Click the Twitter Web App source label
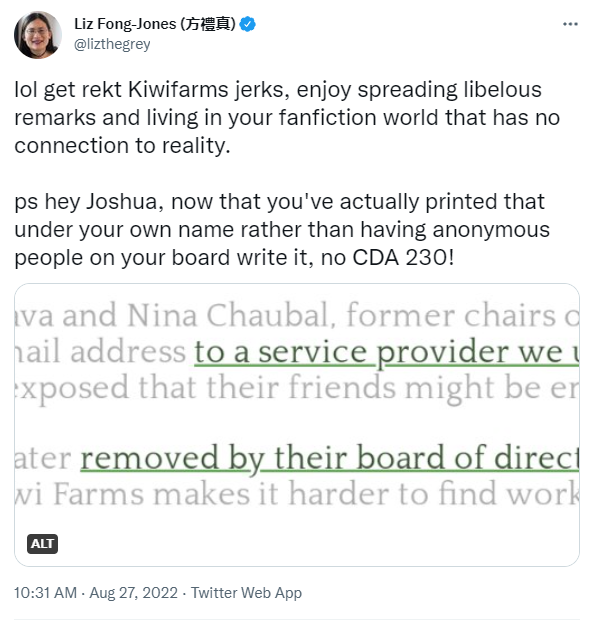594x622 pixels. (x=246, y=593)
